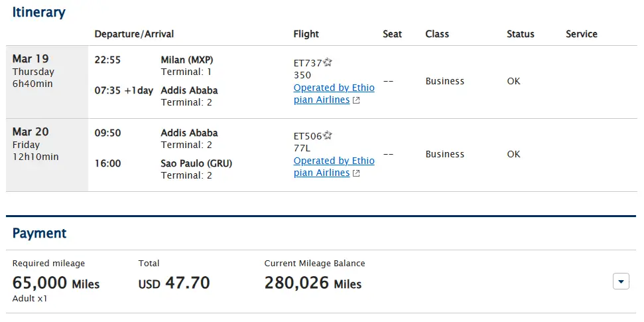Click the Departure/Arrival column header
Viewport: 644px width, 322px height.
pyautogui.click(x=134, y=34)
